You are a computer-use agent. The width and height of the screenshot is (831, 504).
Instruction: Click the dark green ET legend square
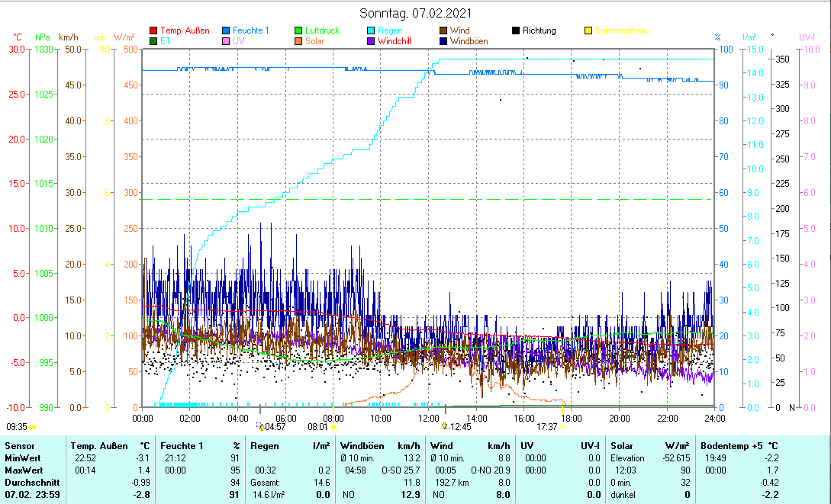pyautogui.click(x=153, y=41)
